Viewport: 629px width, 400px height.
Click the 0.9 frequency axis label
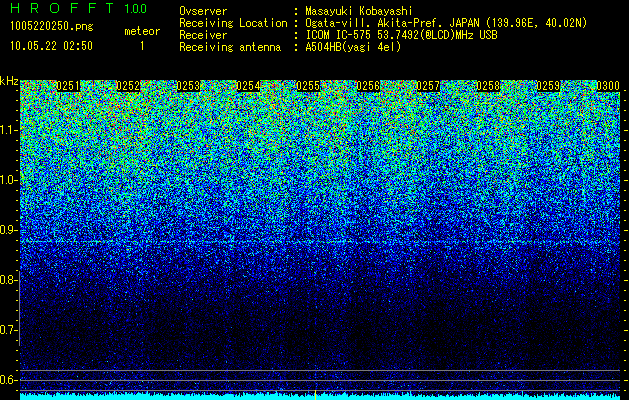click(x=8, y=230)
